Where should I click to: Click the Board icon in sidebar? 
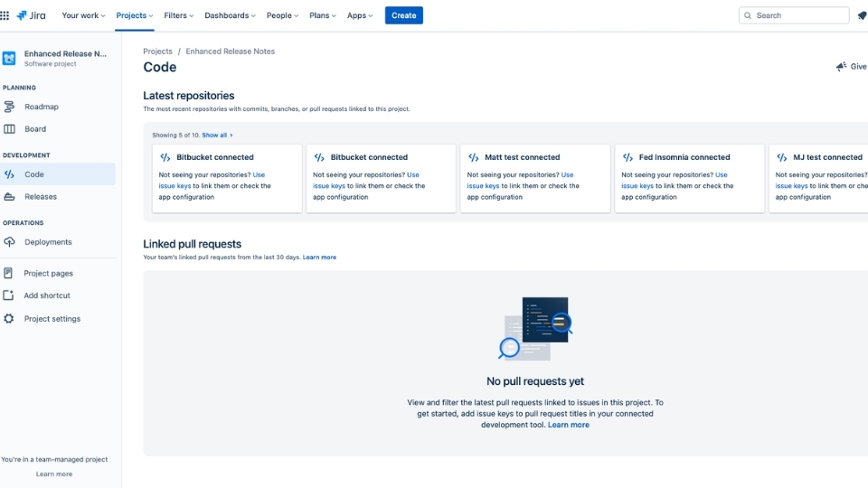9,129
